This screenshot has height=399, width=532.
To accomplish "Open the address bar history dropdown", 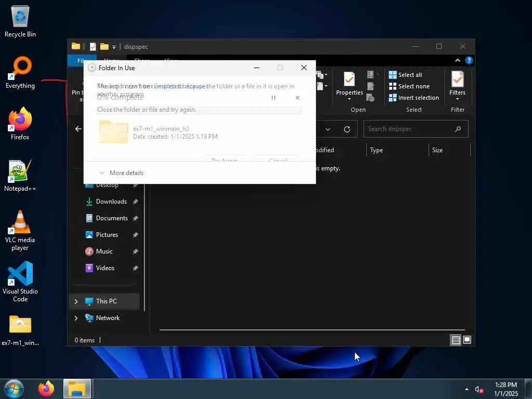I will [328, 129].
